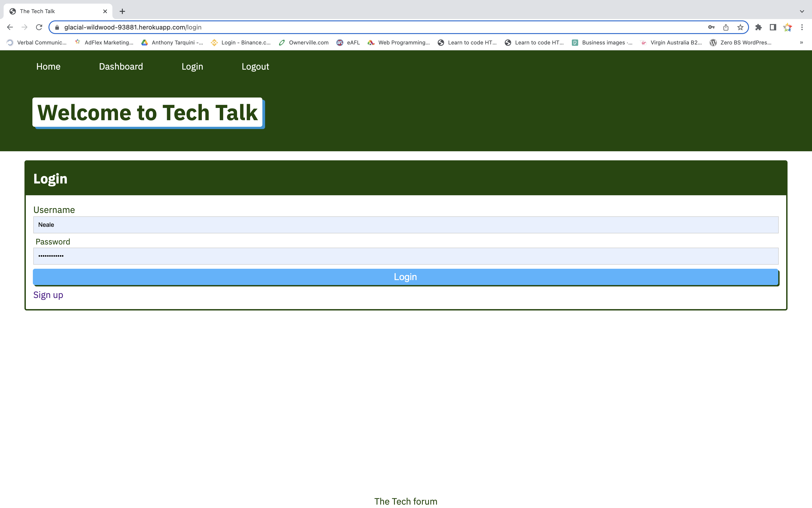Open Chrome's three-dot menu

(802, 27)
